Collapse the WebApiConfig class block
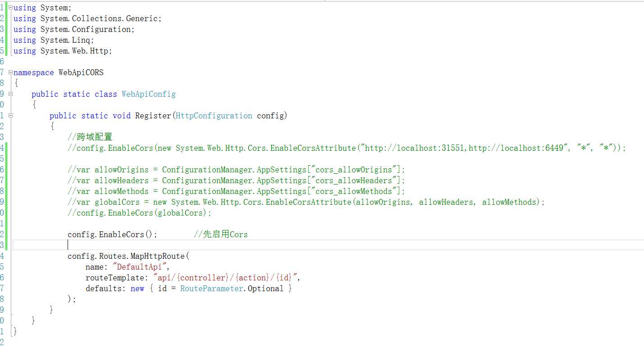Viewport: 644px width, 347px height. coord(10,94)
